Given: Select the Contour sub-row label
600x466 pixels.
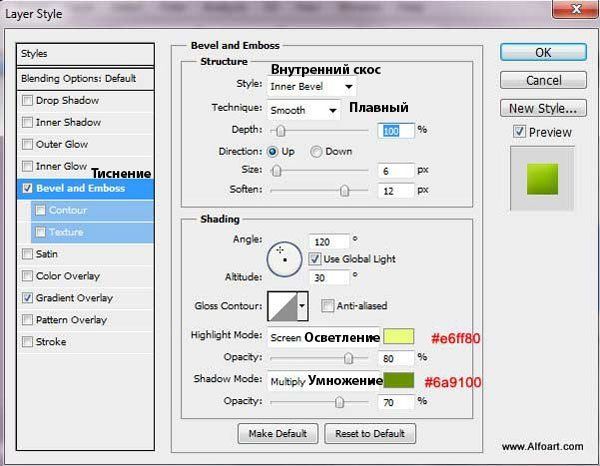Looking at the screenshot, I should click(68, 210).
